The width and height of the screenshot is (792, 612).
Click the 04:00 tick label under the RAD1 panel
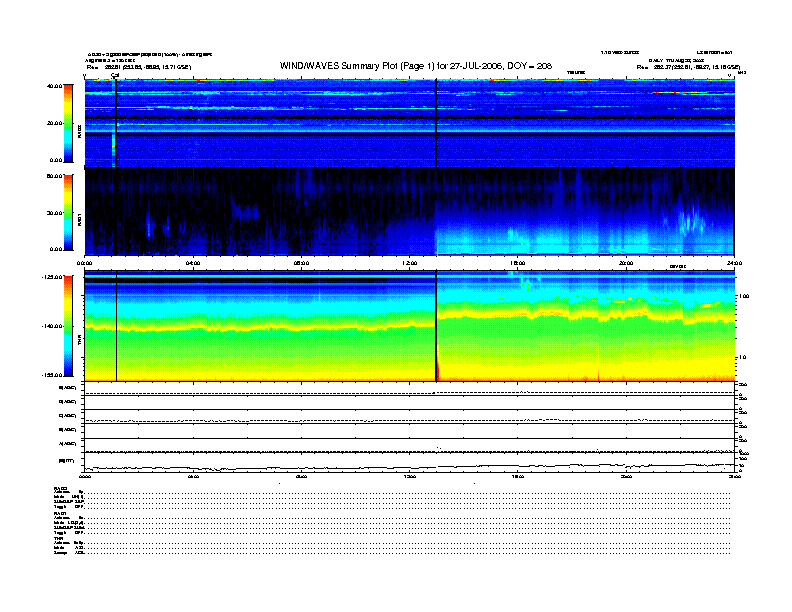[x=193, y=263]
